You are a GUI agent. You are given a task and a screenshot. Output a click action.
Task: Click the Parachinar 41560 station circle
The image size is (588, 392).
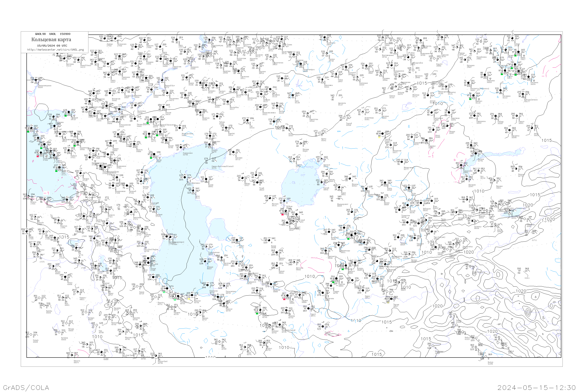[x=433, y=346]
